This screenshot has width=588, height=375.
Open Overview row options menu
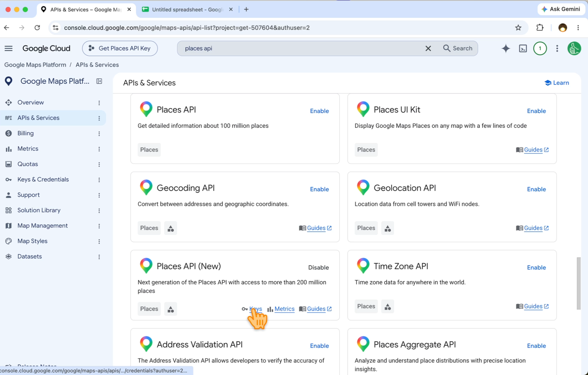tap(99, 103)
